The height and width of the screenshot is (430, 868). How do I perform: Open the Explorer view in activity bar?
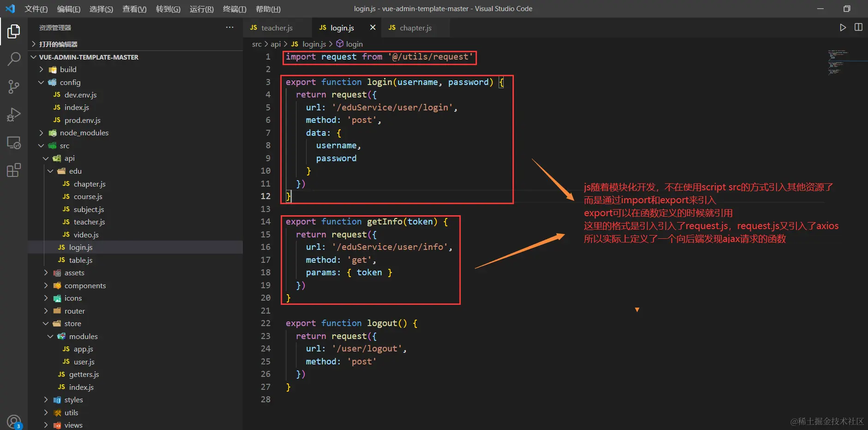click(14, 31)
